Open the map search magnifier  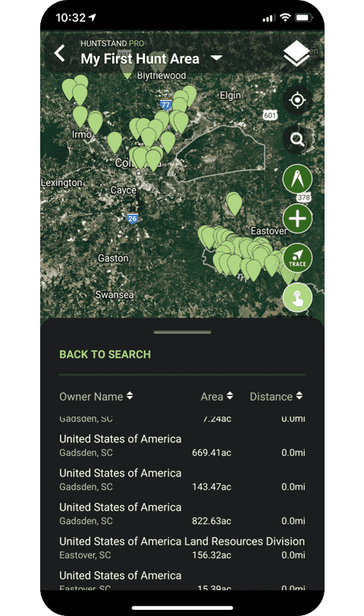pyautogui.click(x=297, y=139)
